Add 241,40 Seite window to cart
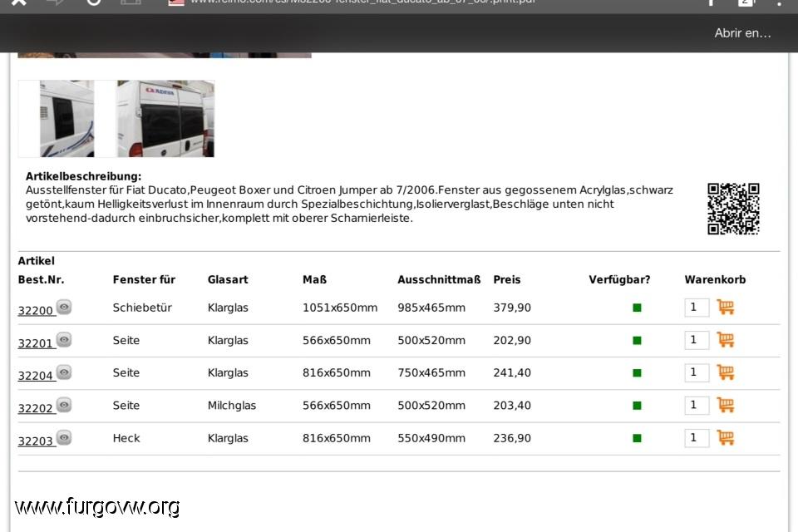 click(x=725, y=372)
